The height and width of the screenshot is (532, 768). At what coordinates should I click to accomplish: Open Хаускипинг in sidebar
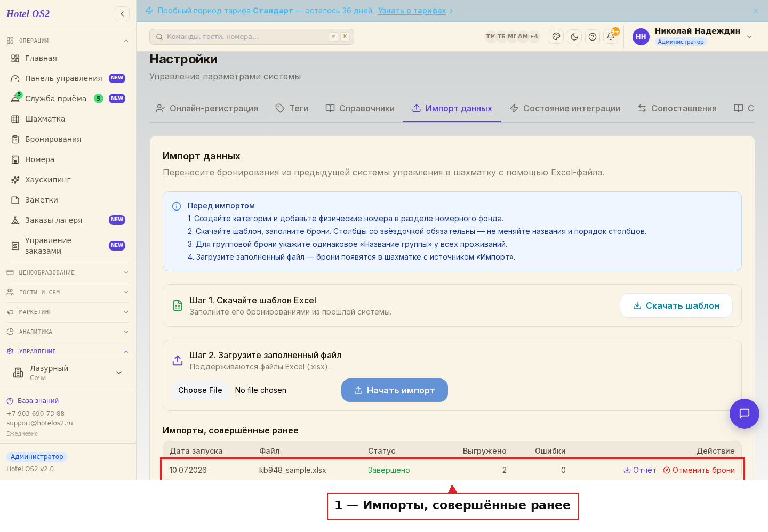[68, 180]
